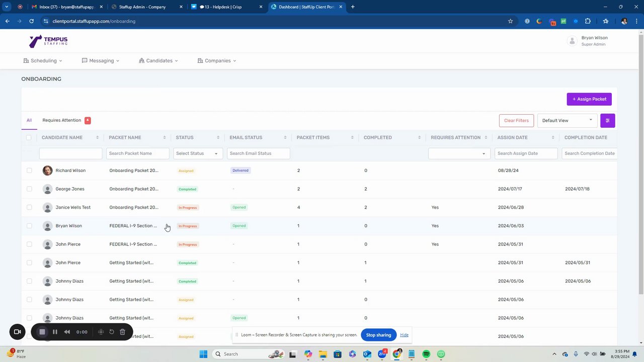Screen dimensions: 644x362
Task: Reload the browser page
Action: pos(31,21)
